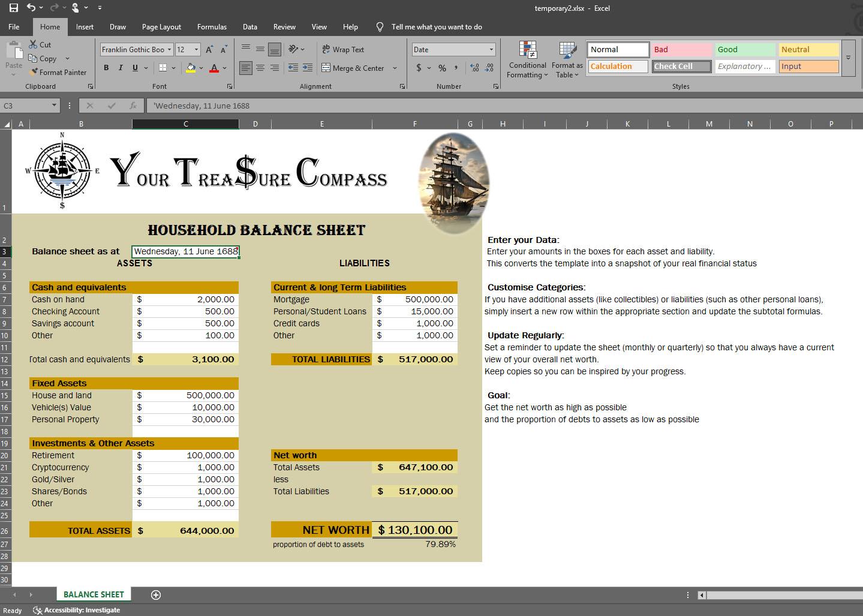Image resolution: width=863 pixels, height=616 pixels.
Task: Open the Formulas ribbon tab
Action: [212, 27]
